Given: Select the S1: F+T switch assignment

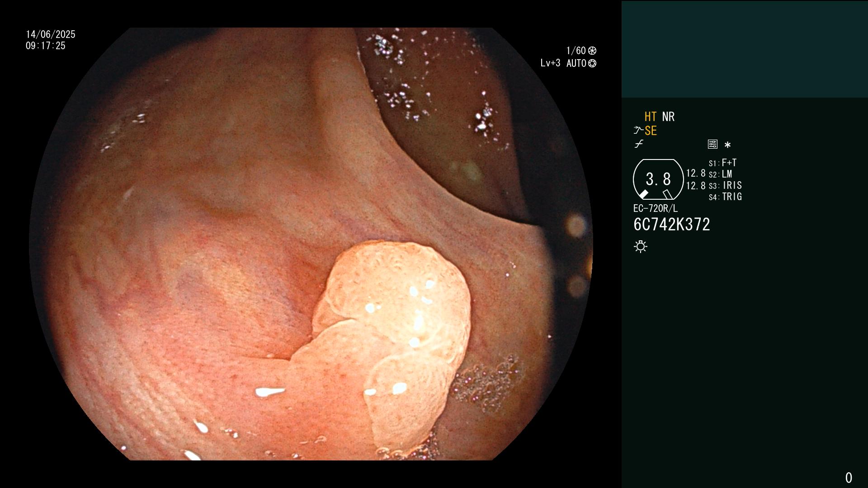Looking at the screenshot, I should (x=722, y=163).
